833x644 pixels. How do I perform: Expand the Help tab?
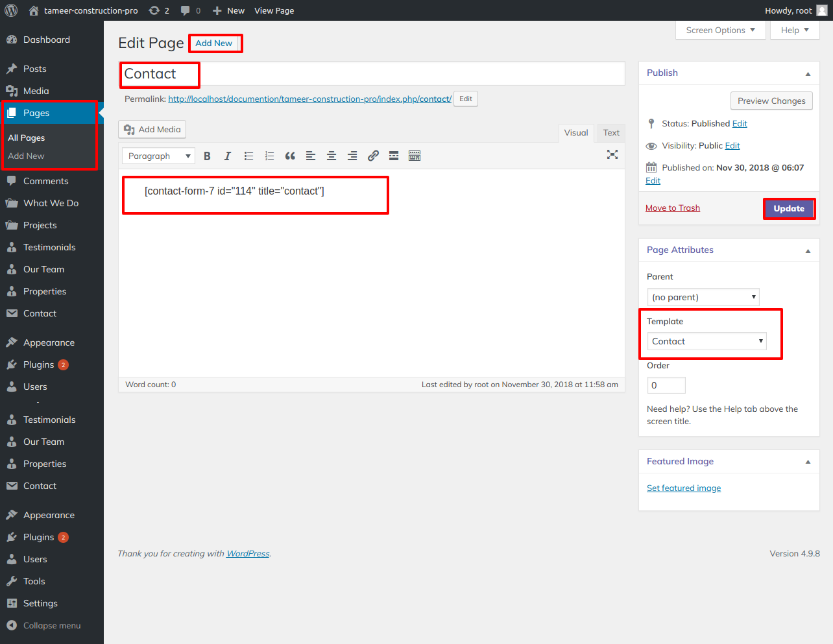coord(795,30)
